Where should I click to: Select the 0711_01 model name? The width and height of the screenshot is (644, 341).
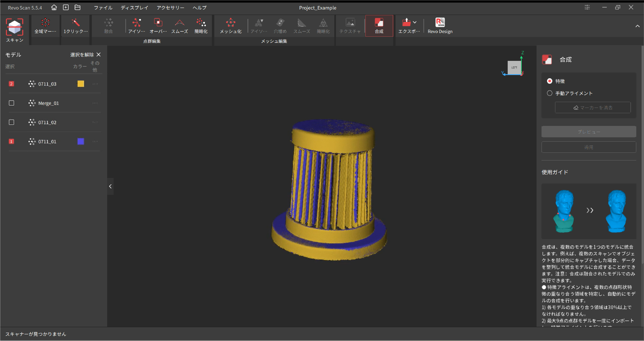[x=47, y=142]
